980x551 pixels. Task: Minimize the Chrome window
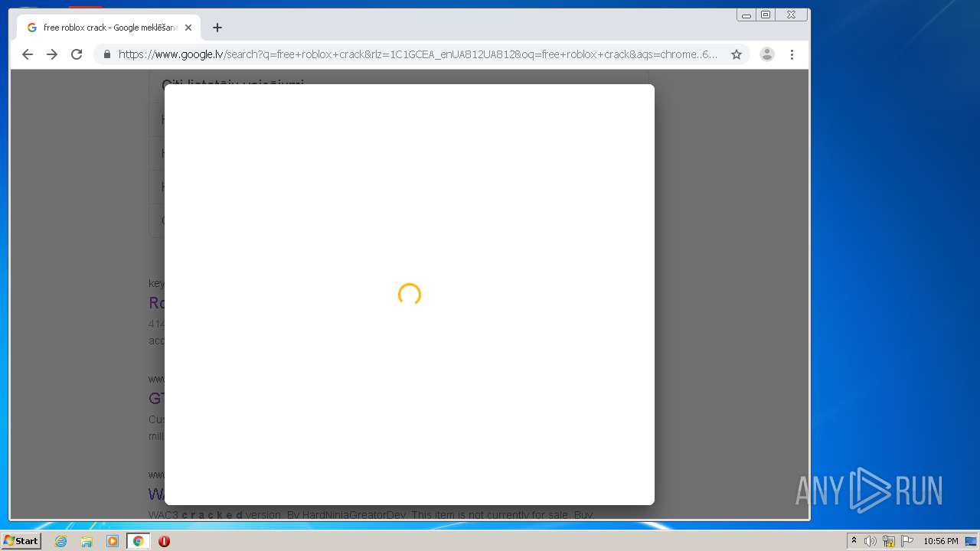coord(746,15)
